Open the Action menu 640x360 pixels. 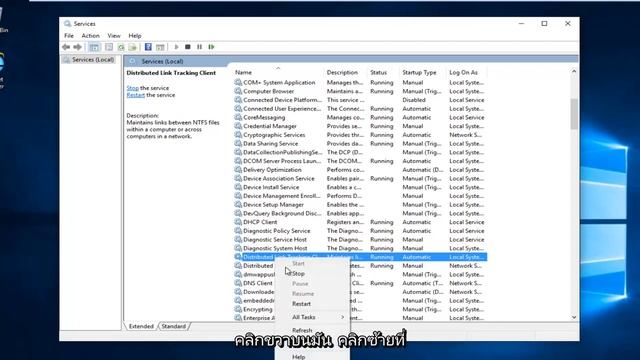90,36
